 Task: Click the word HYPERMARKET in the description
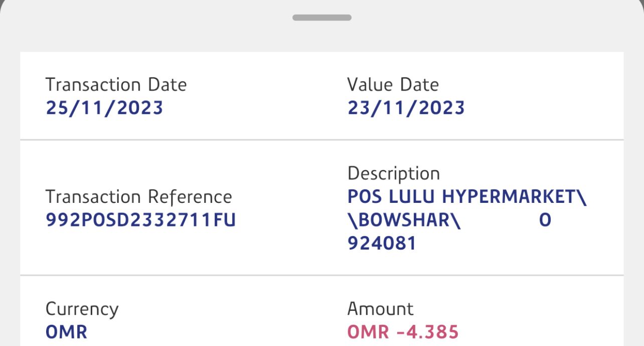pos(509,197)
